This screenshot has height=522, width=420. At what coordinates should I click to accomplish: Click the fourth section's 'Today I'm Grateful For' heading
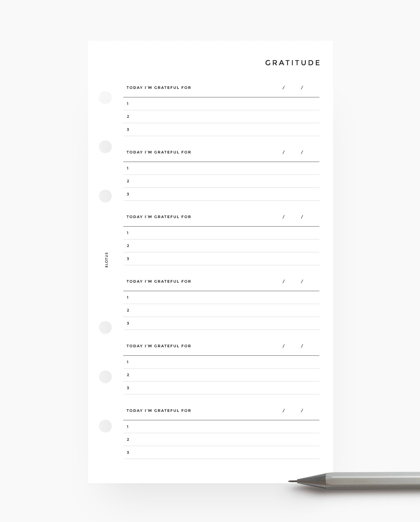pos(159,281)
